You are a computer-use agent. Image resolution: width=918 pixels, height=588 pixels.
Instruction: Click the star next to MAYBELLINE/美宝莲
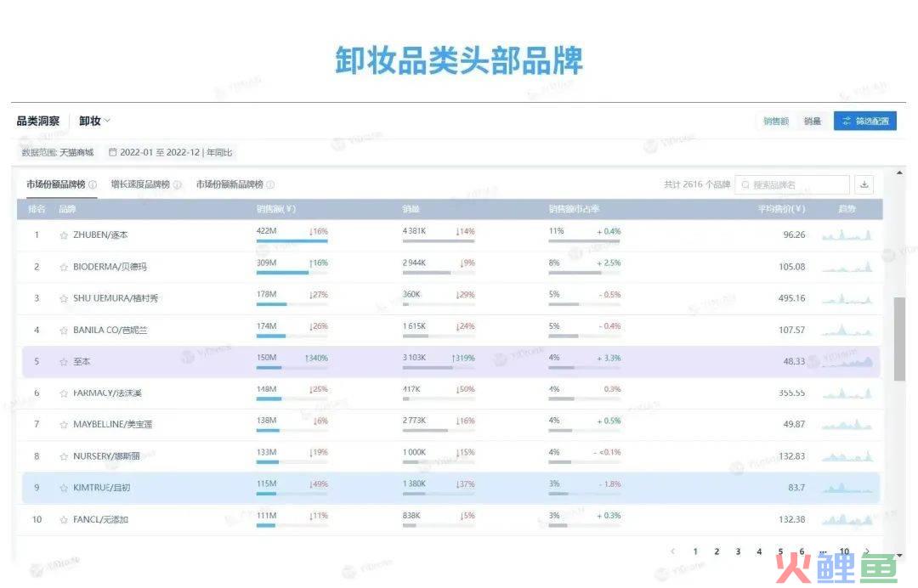[64, 424]
